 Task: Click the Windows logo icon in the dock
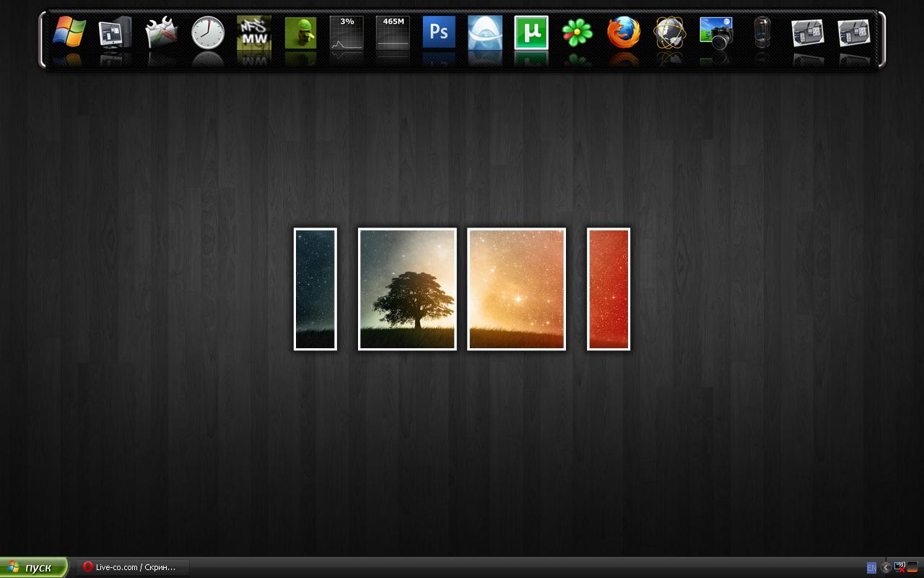69,33
